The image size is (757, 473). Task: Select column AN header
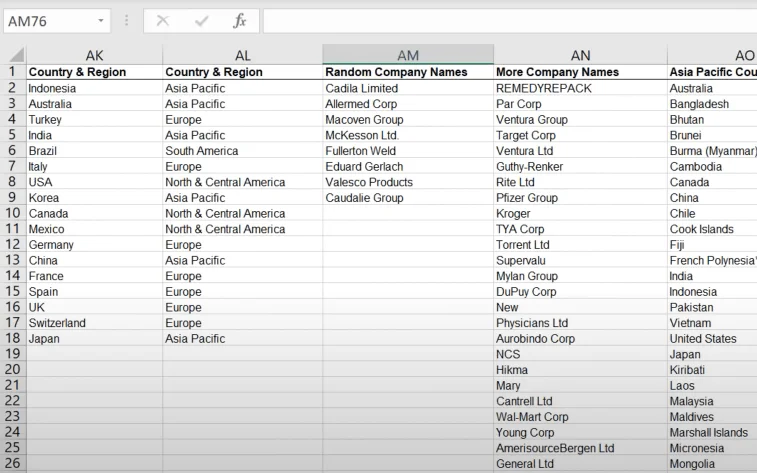[580, 55]
